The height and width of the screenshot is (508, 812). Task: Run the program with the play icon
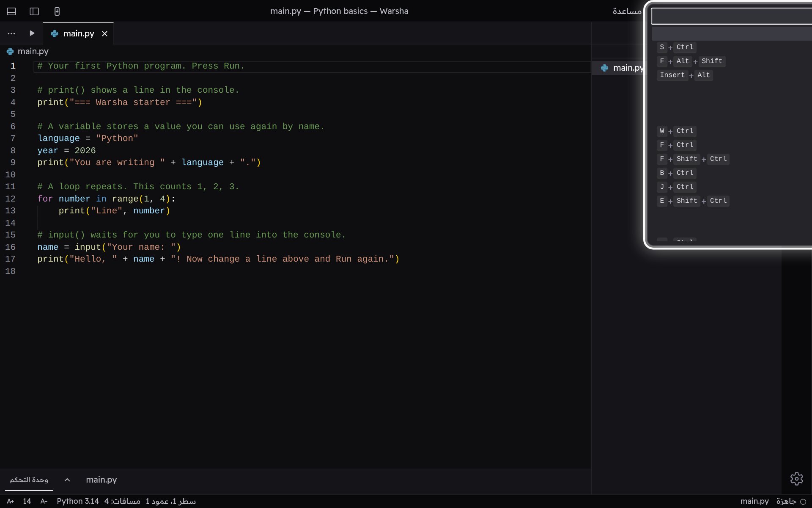click(32, 33)
